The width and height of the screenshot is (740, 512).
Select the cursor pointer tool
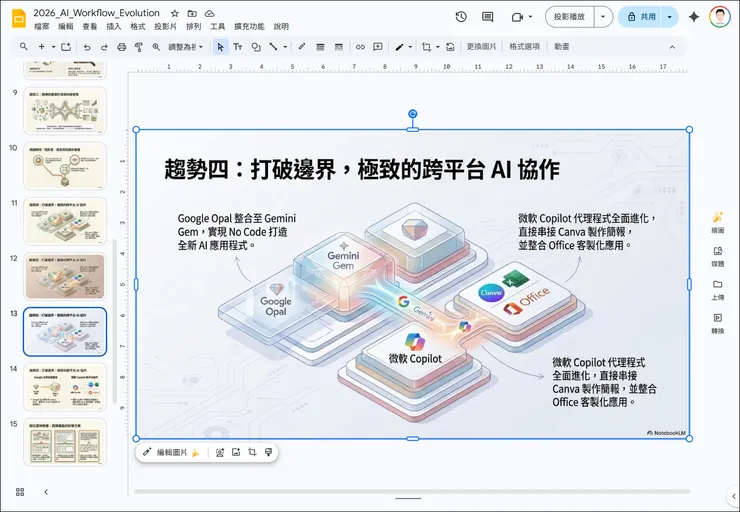coord(220,47)
